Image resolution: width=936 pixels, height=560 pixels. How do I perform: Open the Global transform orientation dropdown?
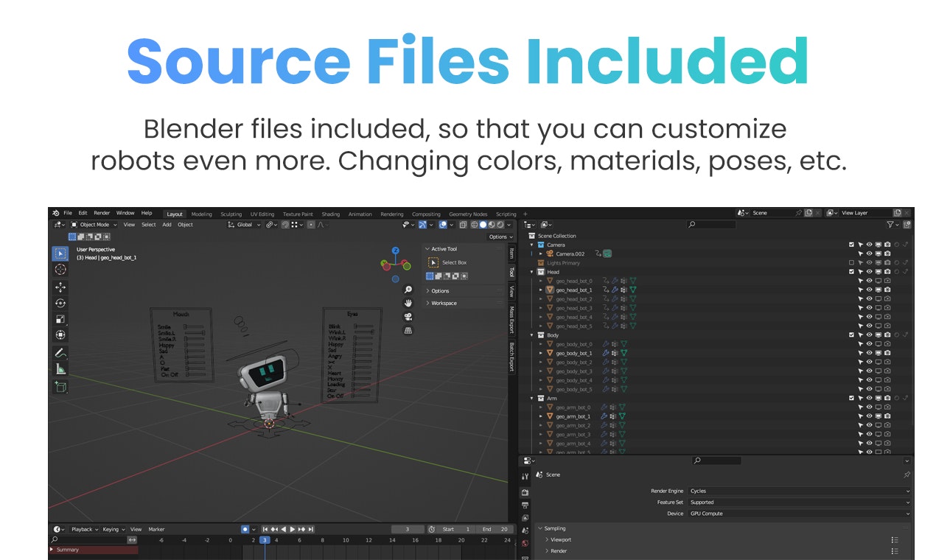244,225
